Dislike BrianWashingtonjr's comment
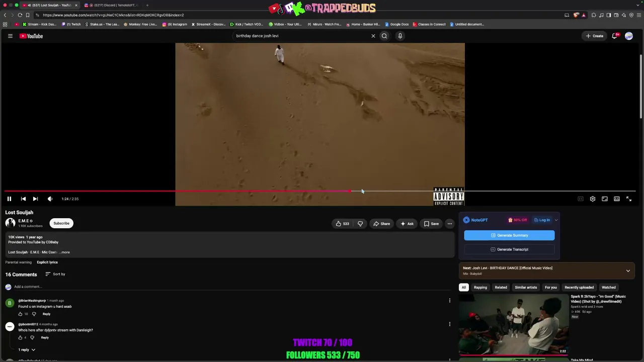The image size is (644, 362). click(34, 314)
